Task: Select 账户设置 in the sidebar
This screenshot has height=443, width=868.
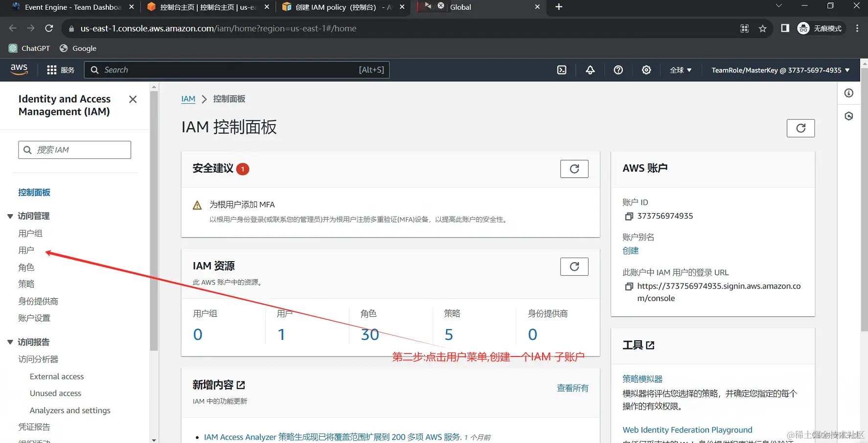Action: [34, 318]
